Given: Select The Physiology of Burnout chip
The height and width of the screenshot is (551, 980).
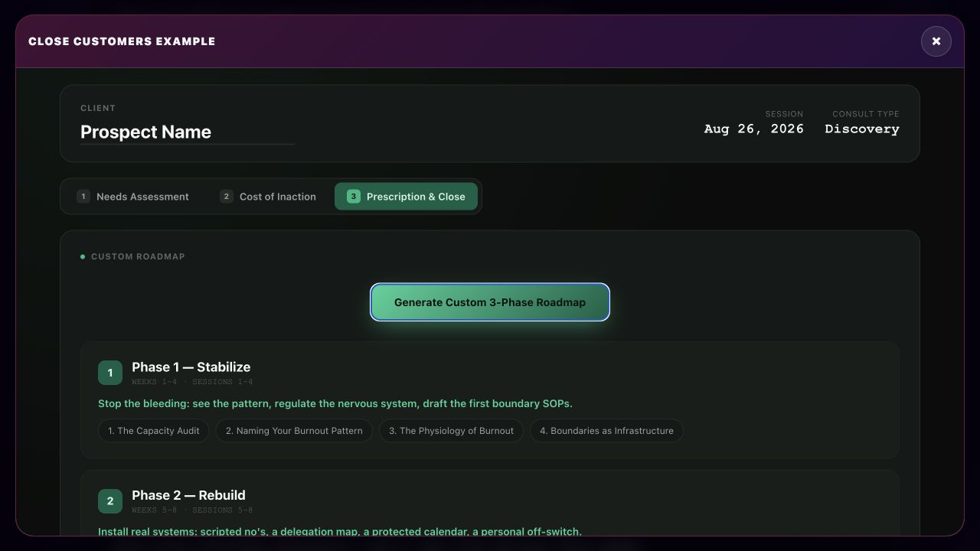Looking at the screenshot, I should [451, 431].
